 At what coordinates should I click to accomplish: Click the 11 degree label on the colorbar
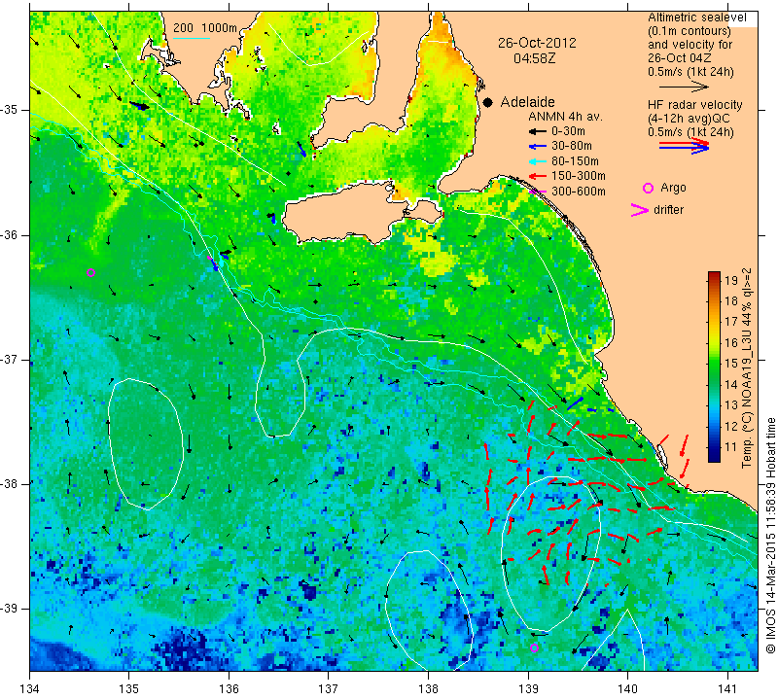pos(731,447)
